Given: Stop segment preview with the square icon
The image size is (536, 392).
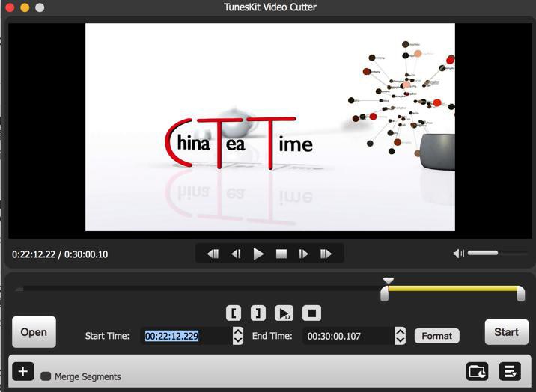Looking at the screenshot, I should pyautogui.click(x=311, y=313).
